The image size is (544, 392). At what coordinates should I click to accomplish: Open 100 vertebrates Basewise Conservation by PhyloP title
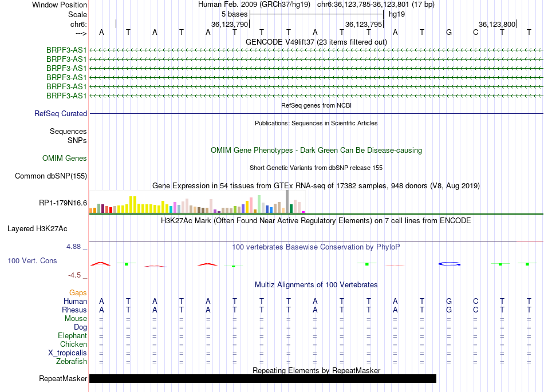click(x=316, y=247)
